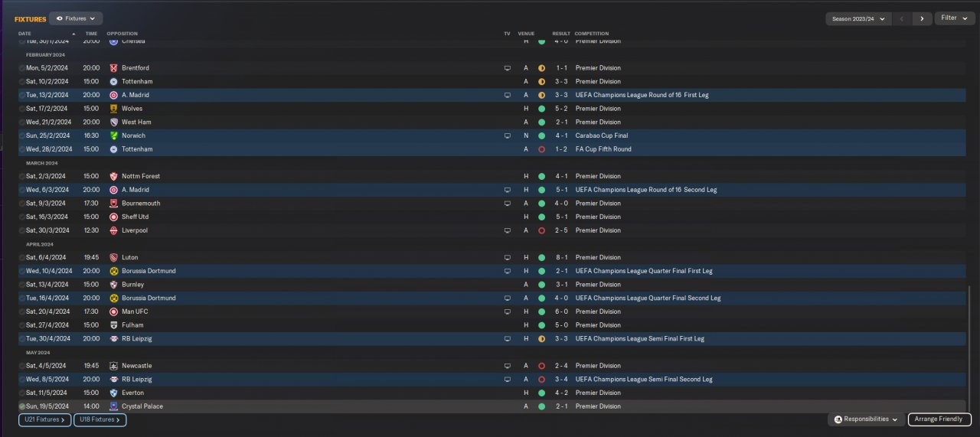Open the Fixtures view dropdown
This screenshot has width=980, height=437.
76,18
